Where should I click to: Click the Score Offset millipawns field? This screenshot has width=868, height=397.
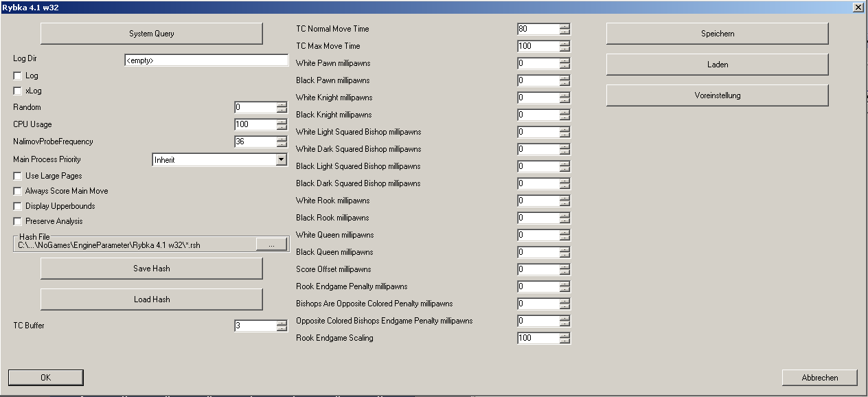tap(538, 269)
